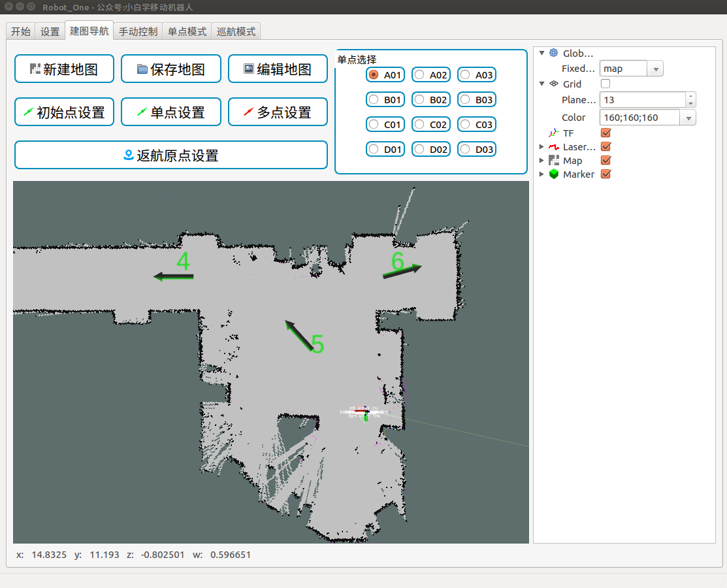Click the Plane Cell Count field 13
This screenshot has height=588, width=727.
643,100
